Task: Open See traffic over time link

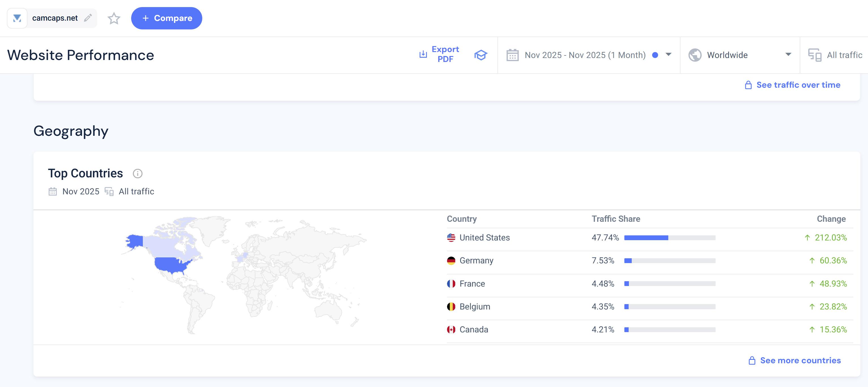Action: tap(798, 85)
